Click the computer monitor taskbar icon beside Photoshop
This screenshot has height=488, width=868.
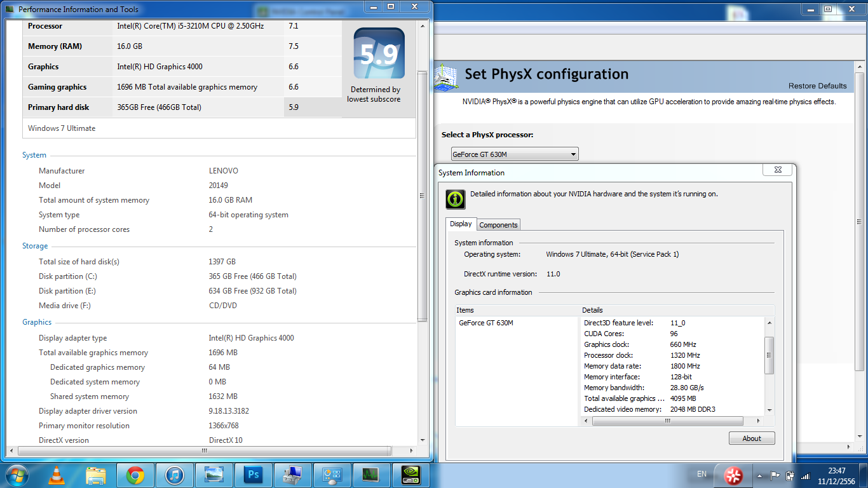(x=292, y=475)
